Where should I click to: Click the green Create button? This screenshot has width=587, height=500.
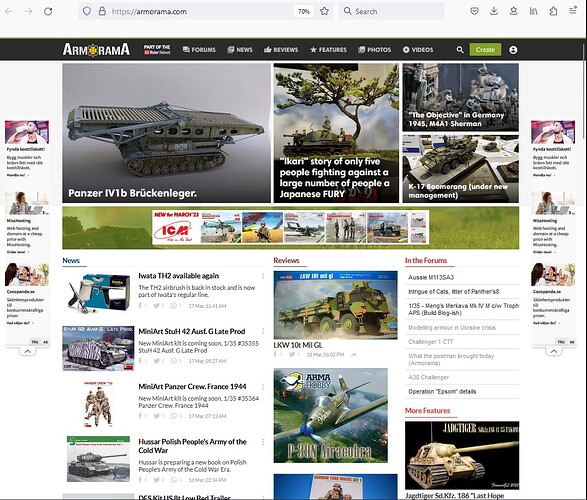click(x=485, y=50)
